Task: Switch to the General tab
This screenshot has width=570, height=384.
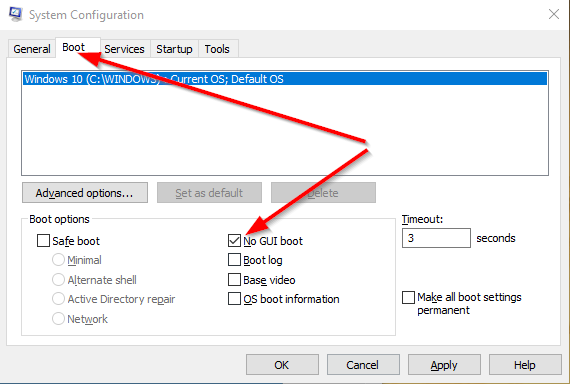Action: [32, 49]
